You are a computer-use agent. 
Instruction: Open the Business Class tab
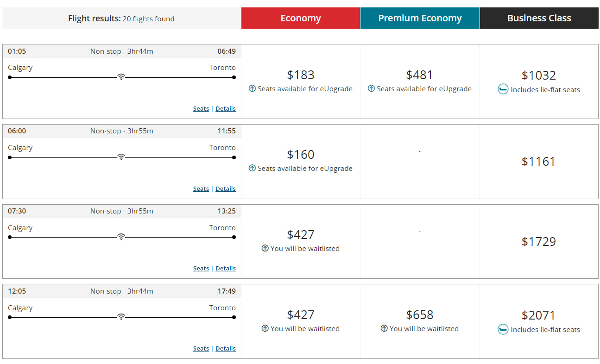click(x=539, y=18)
